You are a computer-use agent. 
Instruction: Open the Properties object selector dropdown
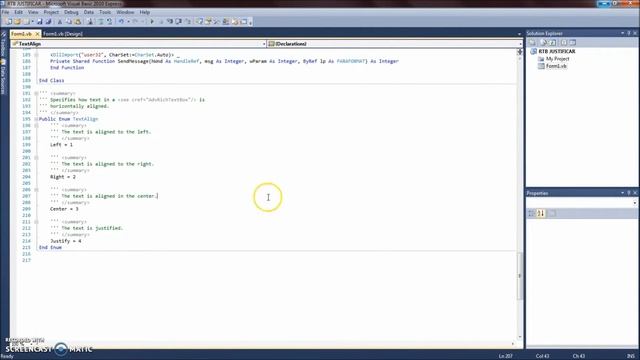635,203
